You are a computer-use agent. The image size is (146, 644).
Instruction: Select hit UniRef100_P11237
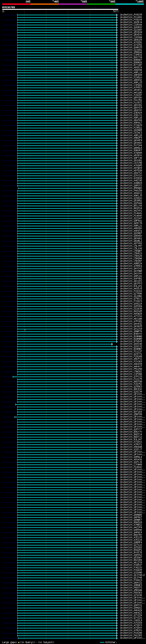click(131, 352)
